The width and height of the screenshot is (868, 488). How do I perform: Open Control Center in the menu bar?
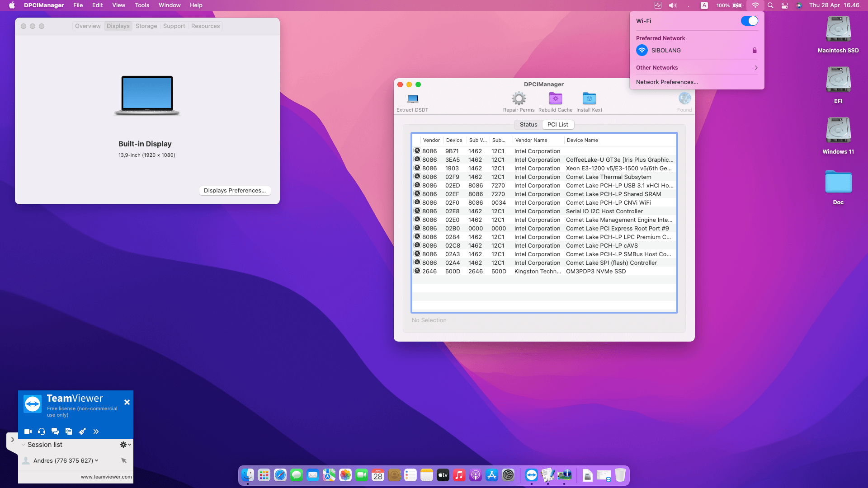785,5
